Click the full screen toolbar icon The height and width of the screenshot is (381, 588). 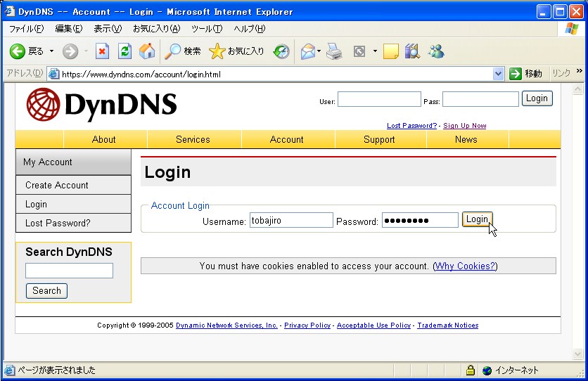[359, 51]
